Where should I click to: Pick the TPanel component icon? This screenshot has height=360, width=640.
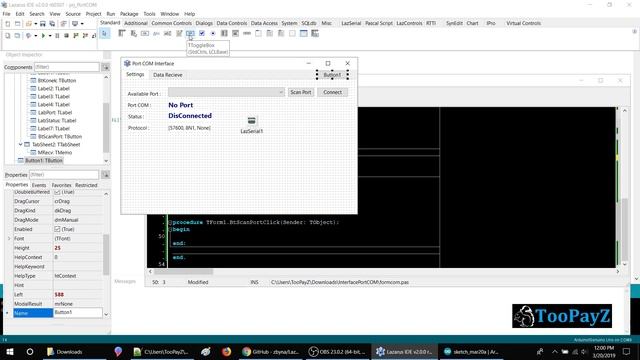292,33
